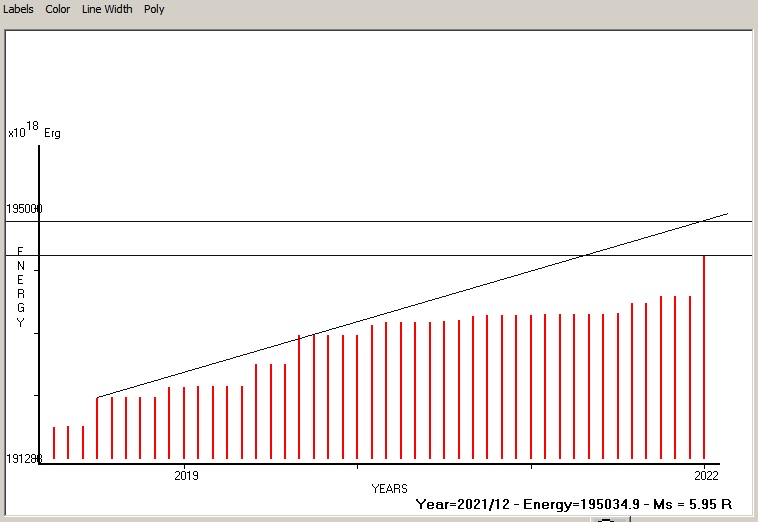This screenshot has height=522, width=758.
Task: Click the lower horizontal threshold line
Action: (x=300, y=255)
